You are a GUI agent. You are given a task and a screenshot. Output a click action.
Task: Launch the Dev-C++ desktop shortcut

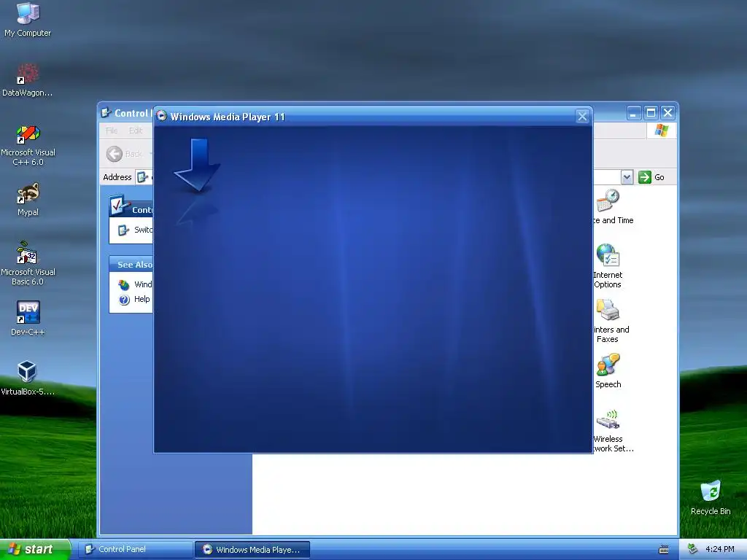[x=28, y=318]
